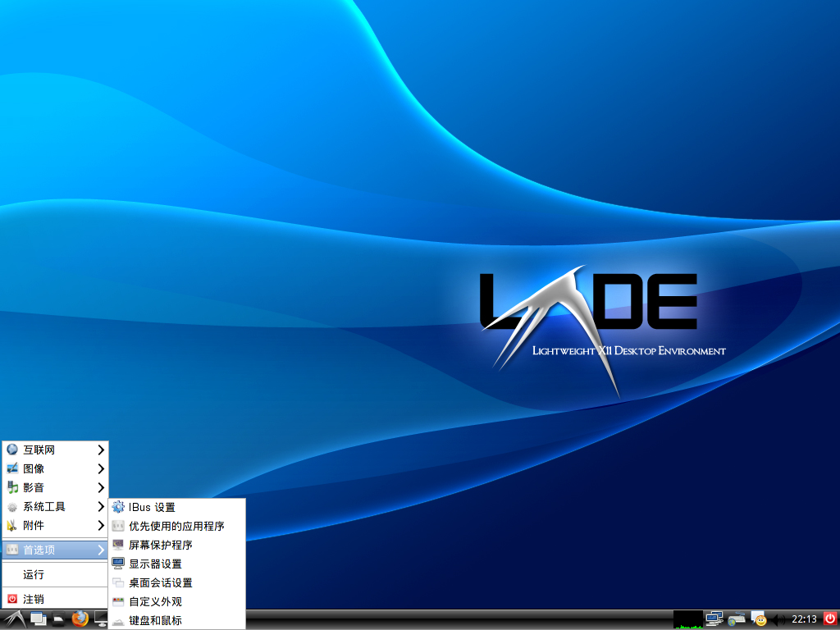Open 桌面会话设置 from the submenu

tap(177, 583)
